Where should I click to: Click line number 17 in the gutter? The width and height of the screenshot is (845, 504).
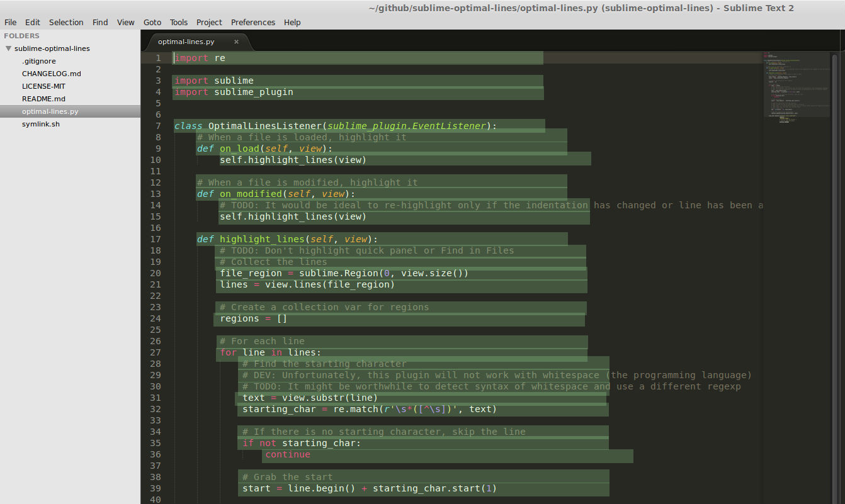tap(156, 239)
